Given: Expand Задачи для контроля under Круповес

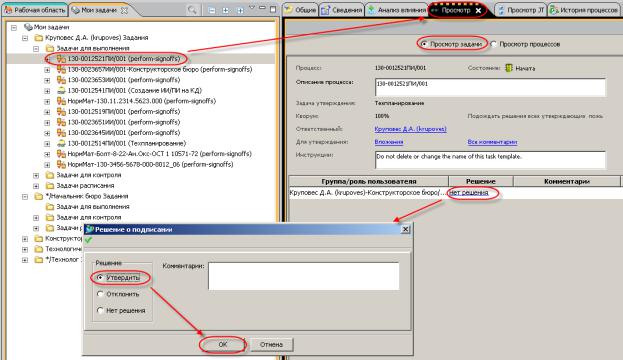Looking at the screenshot, I should pos(36,175).
